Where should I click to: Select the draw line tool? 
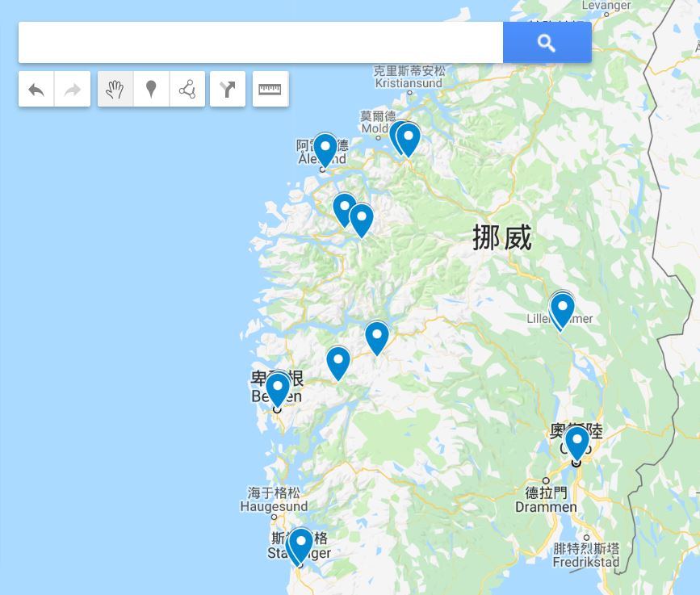[x=187, y=89]
